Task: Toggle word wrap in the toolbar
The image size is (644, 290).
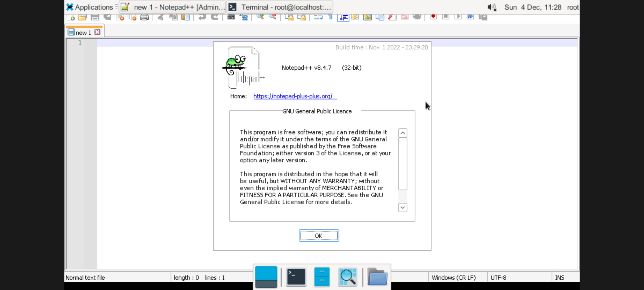Action: (x=319, y=17)
